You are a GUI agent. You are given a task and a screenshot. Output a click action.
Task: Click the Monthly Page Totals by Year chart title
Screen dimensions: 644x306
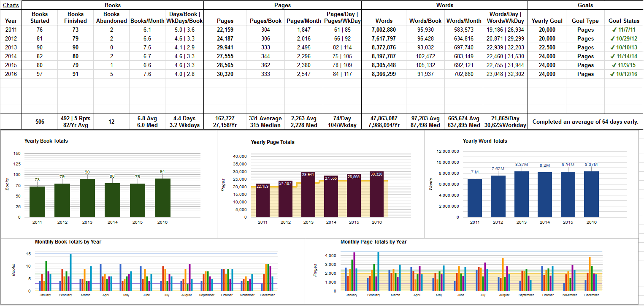(x=373, y=242)
